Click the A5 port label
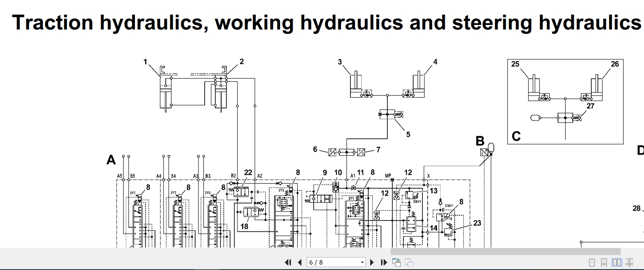Screen dimensions: 644x270 coord(120,176)
